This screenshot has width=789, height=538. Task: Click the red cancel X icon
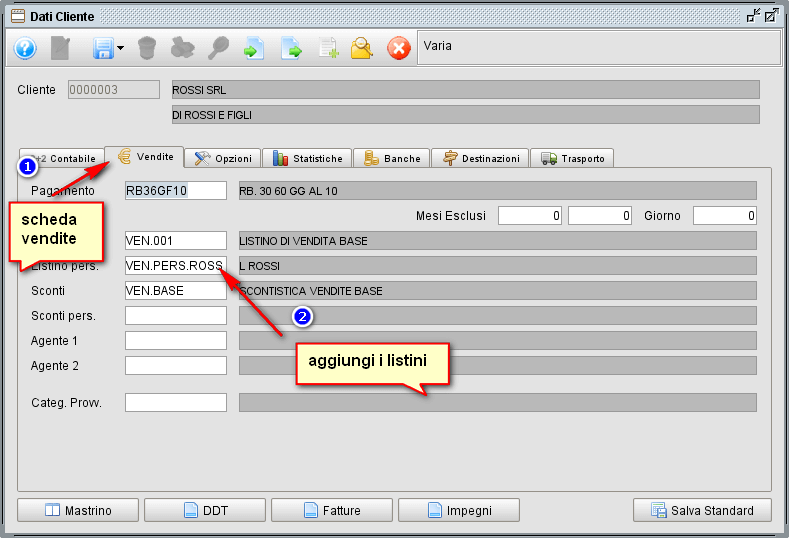point(398,48)
